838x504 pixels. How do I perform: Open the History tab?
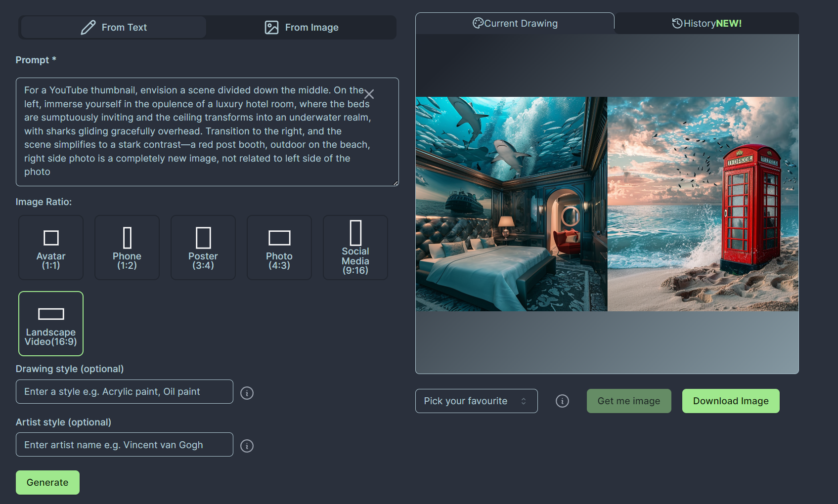706,23
